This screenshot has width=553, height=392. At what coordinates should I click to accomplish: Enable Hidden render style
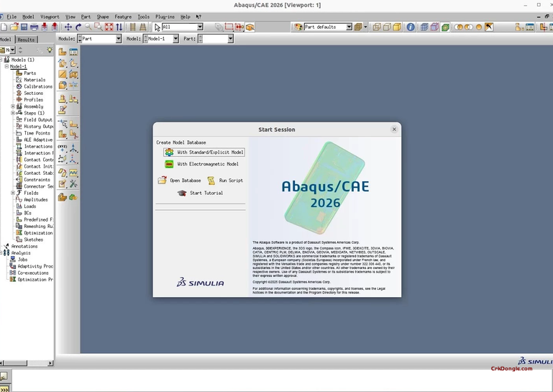coord(387,27)
